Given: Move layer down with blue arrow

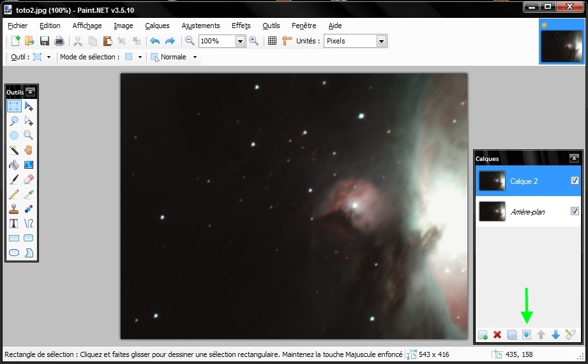Looking at the screenshot, I should (x=555, y=335).
